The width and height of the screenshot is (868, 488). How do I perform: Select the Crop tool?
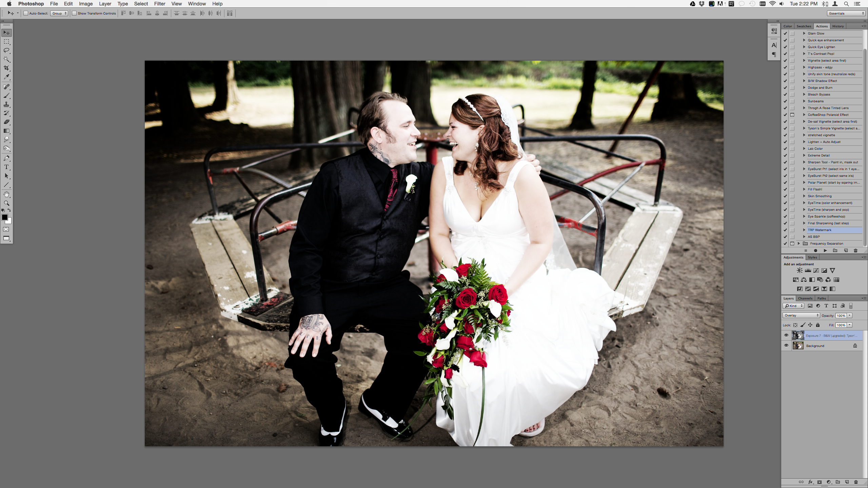click(x=6, y=68)
